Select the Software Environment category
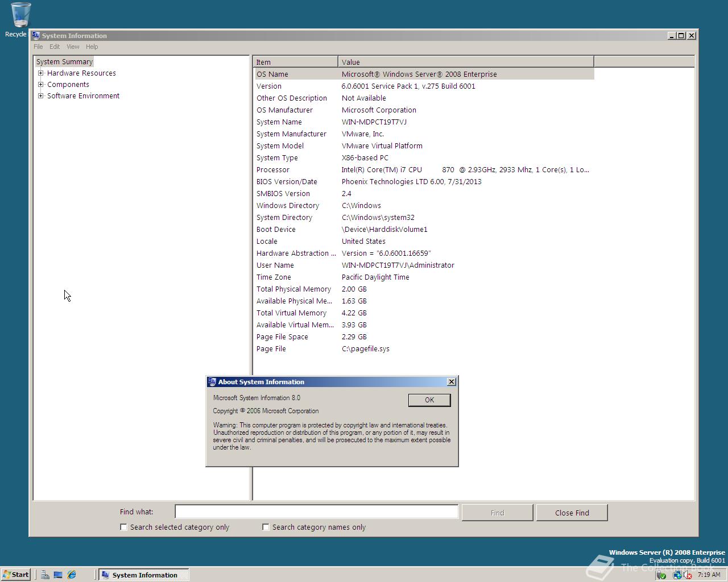Viewport: 728px width, 582px height. pyautogui.click(x=83, y=95)
